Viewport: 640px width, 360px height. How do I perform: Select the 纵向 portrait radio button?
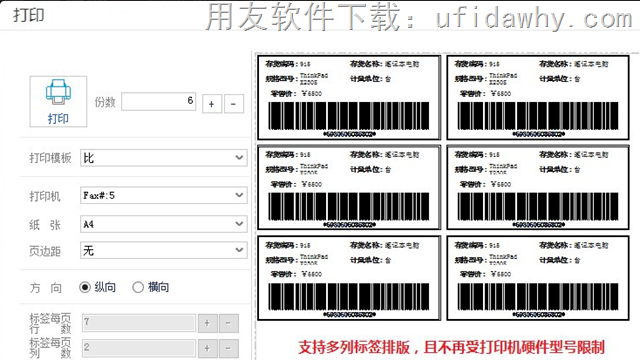pyautogui.click(x=85, y=287)
